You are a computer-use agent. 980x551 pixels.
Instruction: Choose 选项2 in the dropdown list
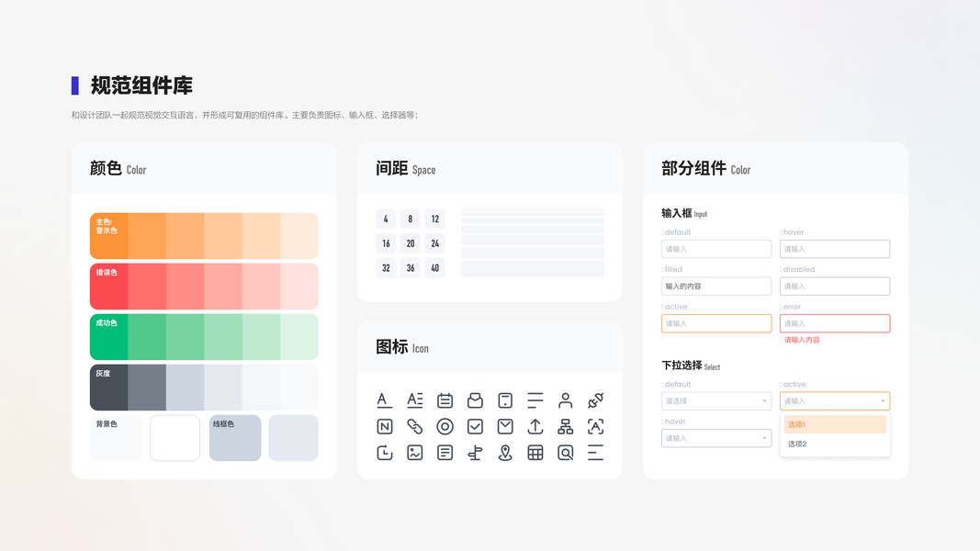(x=834, y=444)
